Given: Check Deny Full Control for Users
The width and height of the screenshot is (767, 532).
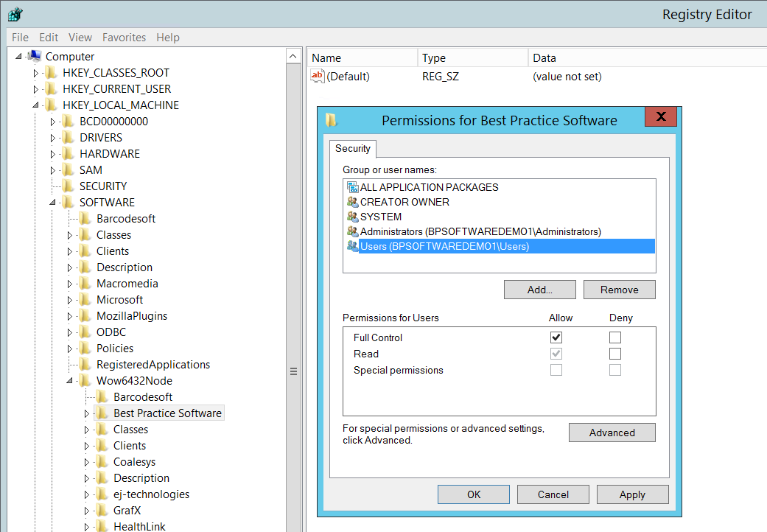Looking at the screenshot, I should tap(615, 337).
